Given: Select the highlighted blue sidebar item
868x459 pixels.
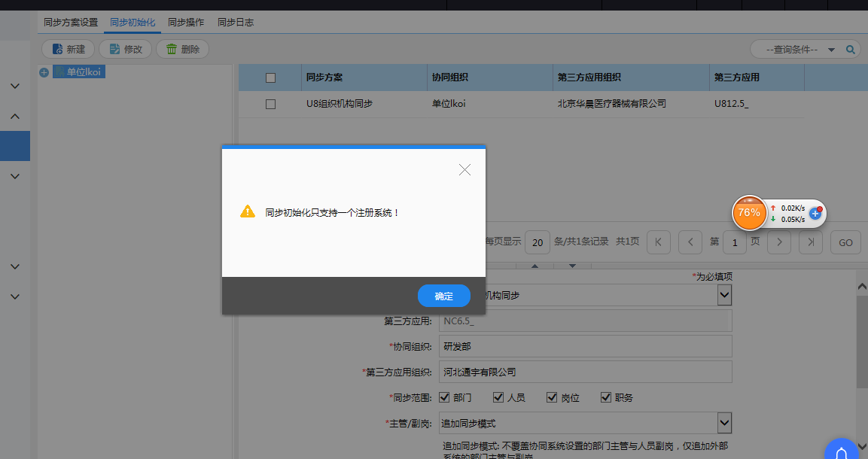Looking at the screenshot, I should pyautogui.click(x=15, y=146).
